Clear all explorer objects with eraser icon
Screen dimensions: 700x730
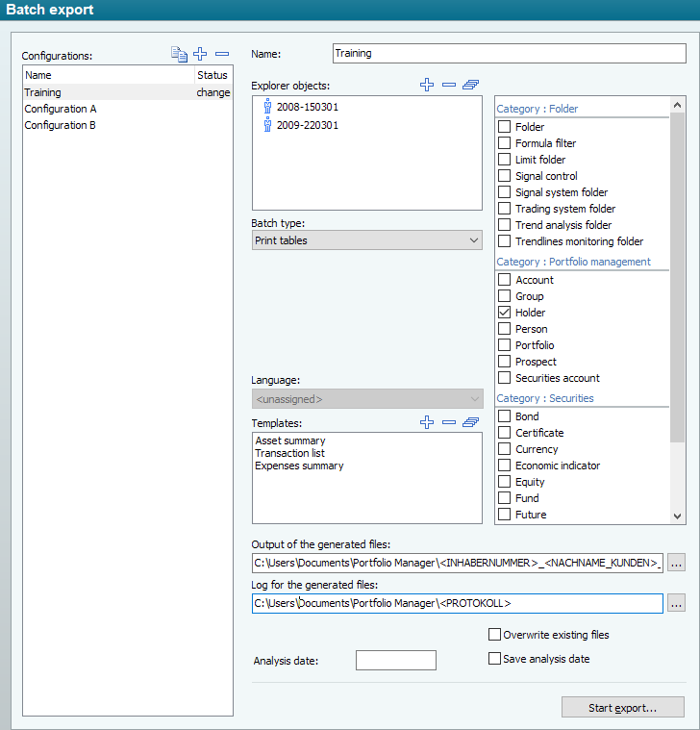[x=470, y=85]
